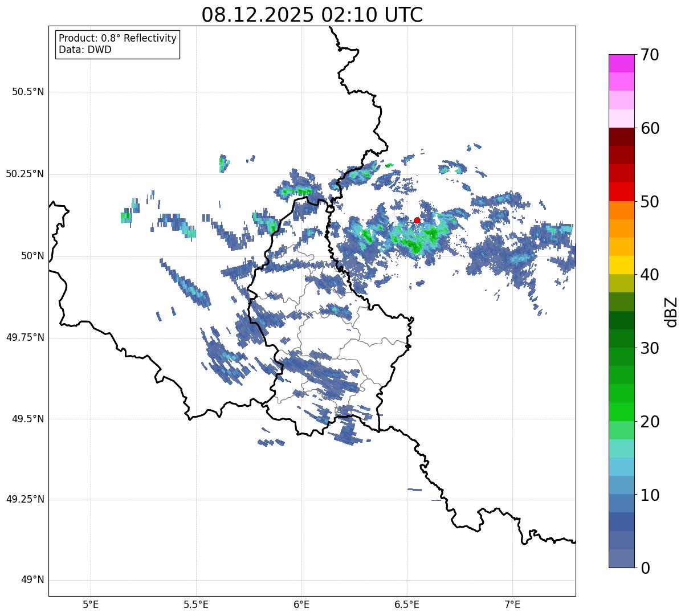Click the latitude label 49.25°N
The image size is (685, 616).
25,500
